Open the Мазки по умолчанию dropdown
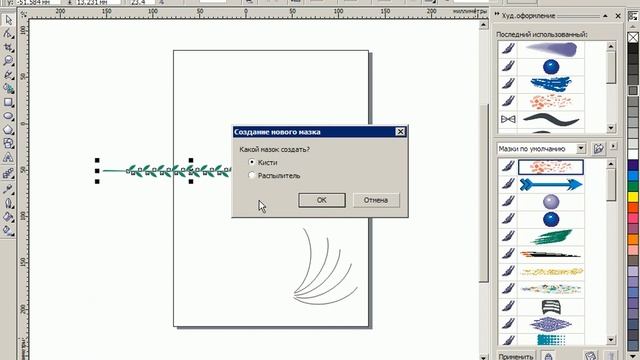Image resolution: width=640 pixels, height=360 pixels. (581, 149)
